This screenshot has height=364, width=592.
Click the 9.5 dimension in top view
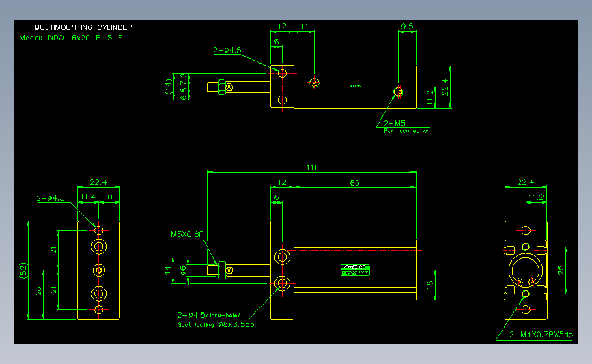click(x=407, y=27)
